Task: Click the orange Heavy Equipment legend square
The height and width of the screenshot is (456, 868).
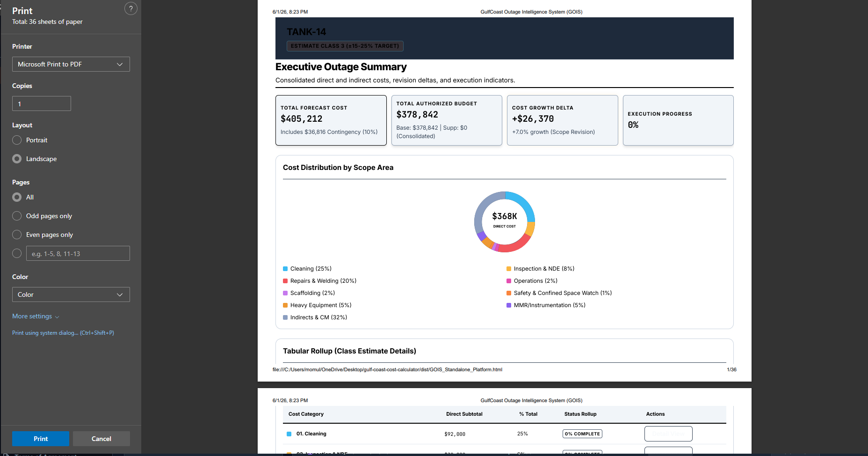Action: click(285, 305)
